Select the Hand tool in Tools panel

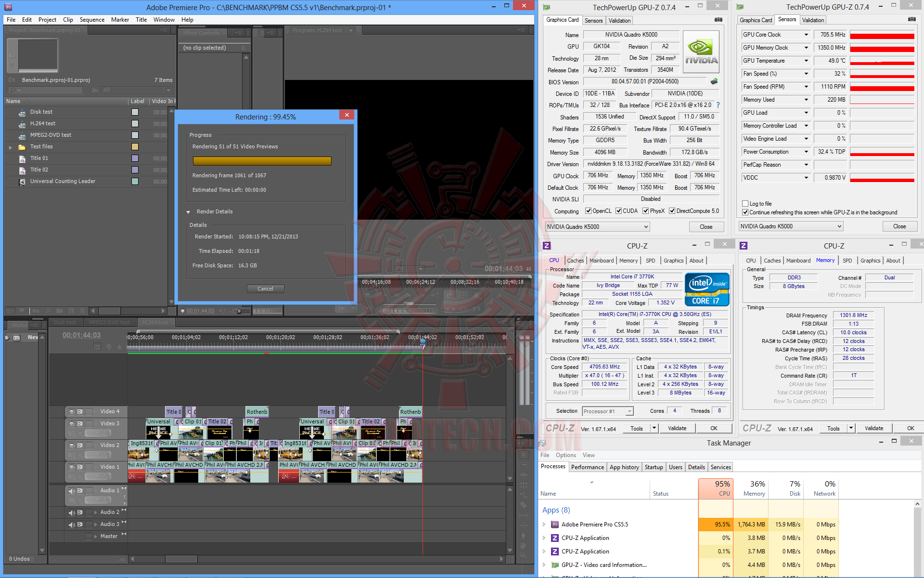(523, 546)
